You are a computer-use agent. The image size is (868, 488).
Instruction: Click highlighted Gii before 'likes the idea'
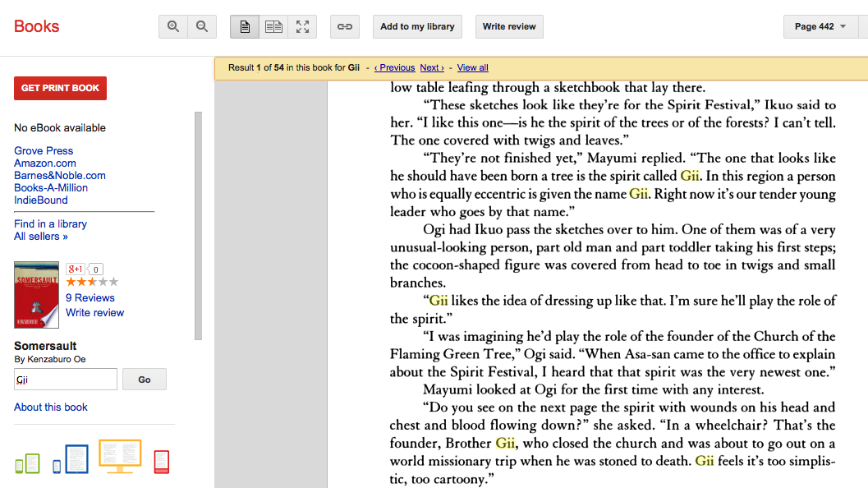(x=439, y=301)
